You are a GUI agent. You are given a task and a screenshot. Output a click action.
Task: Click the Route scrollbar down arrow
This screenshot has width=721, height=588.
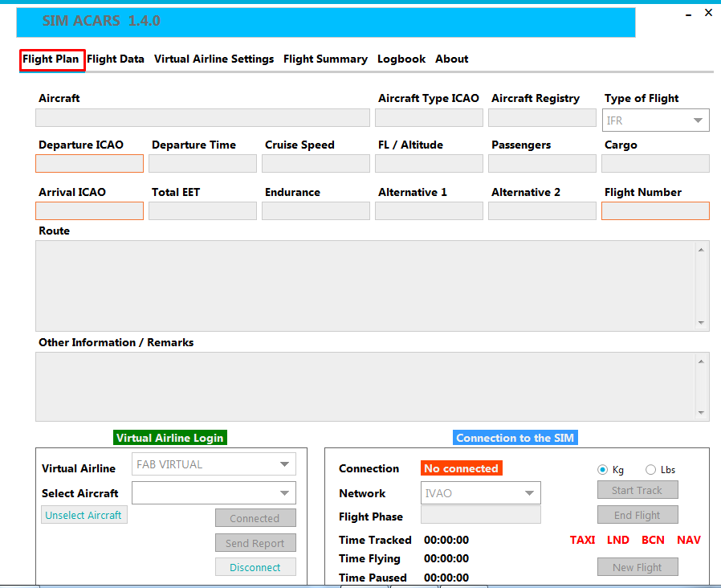click(x=702, y=322)
